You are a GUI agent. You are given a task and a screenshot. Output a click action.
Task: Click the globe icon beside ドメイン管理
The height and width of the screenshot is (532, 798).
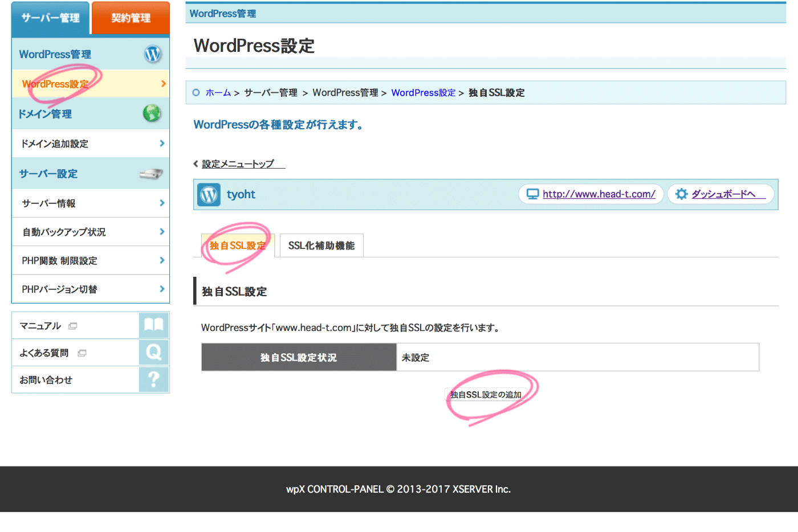point(152,113)
